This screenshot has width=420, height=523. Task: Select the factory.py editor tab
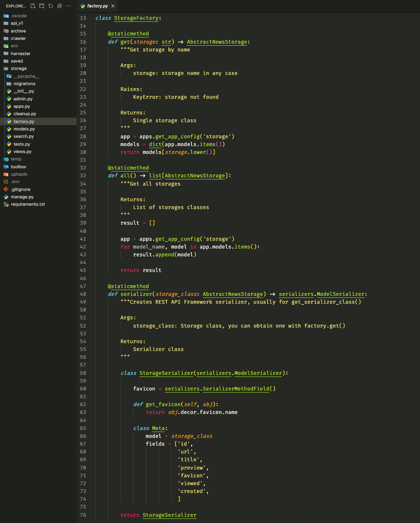[x=98, y=6]
